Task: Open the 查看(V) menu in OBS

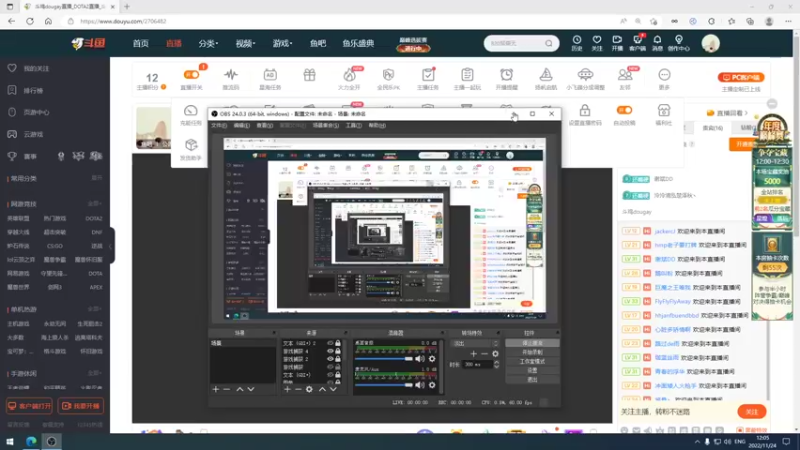Action: coord(264,126)
